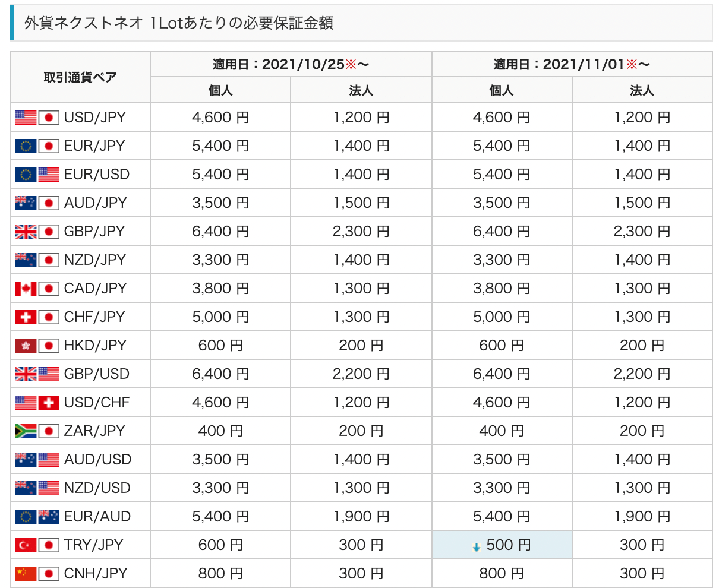Viewport: 719px width, 588px height.
Task: Click the 個人 header under 2021/10/25
Action: pyautogui.click(x=220, y=90)
